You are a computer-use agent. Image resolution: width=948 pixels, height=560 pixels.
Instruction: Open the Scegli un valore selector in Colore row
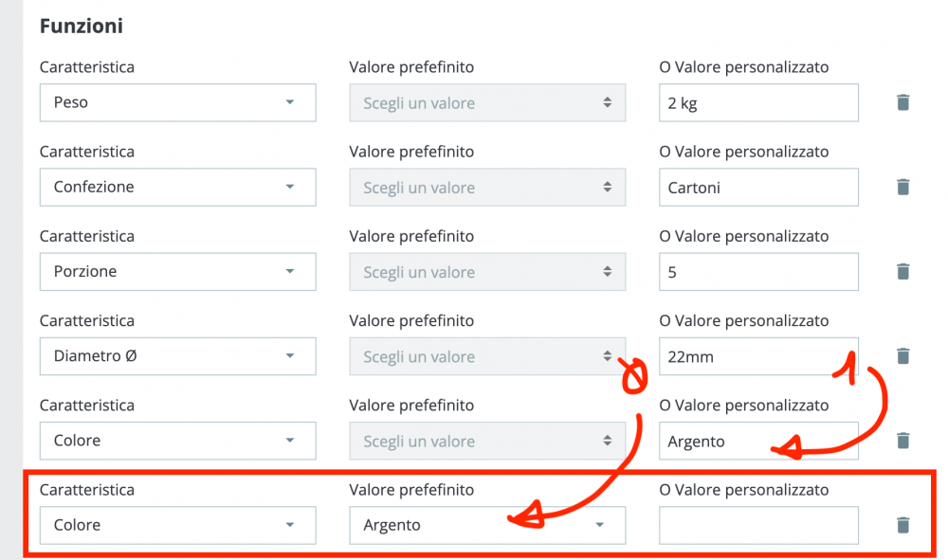click(x=487, y=441)
